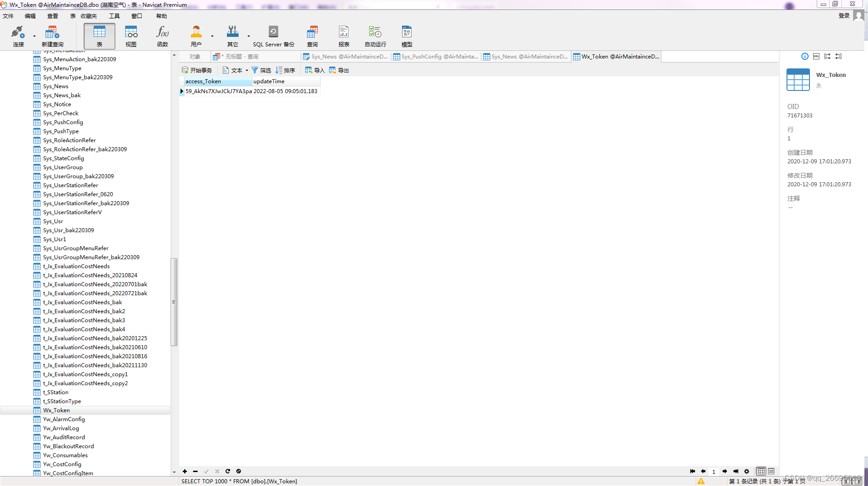
Task: Open the 连接 connection dropdown arrow
Action: (34, 36)
